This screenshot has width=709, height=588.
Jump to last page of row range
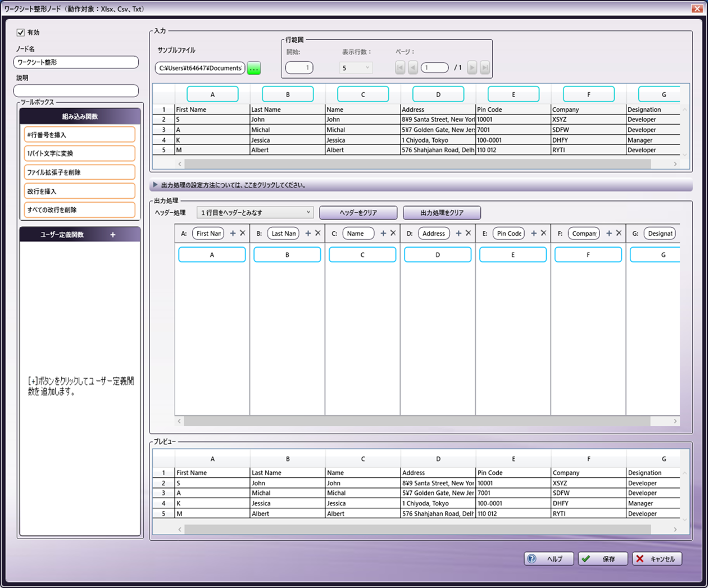click(485, 68)
